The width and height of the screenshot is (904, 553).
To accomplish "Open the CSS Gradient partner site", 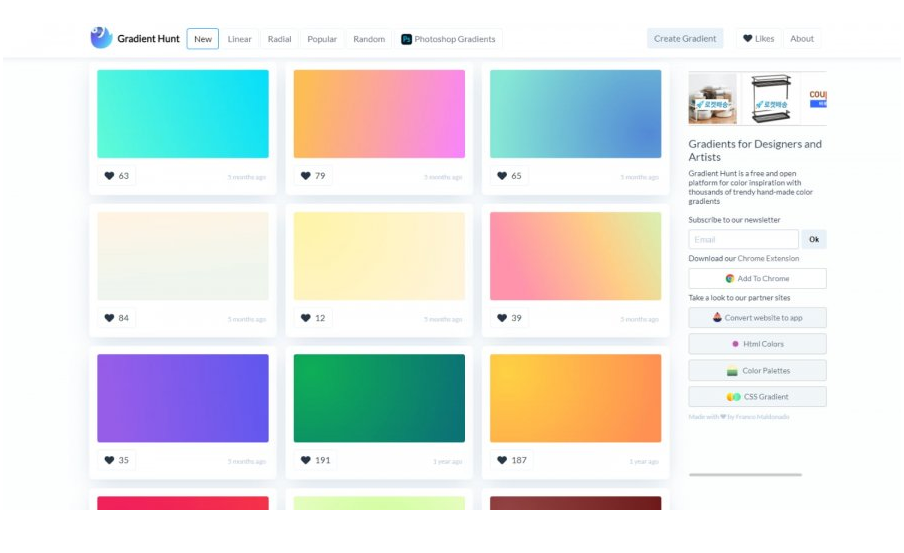I will (x=757, y=397).
